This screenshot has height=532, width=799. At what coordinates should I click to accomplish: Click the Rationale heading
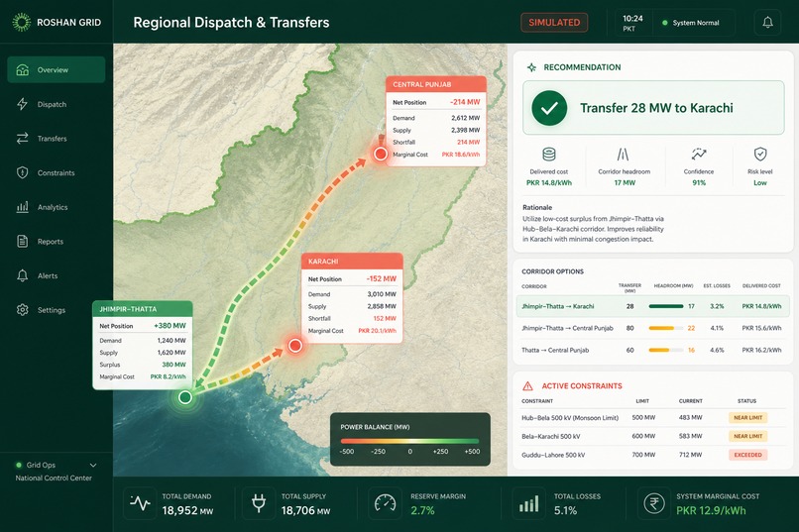coord(537,208)
